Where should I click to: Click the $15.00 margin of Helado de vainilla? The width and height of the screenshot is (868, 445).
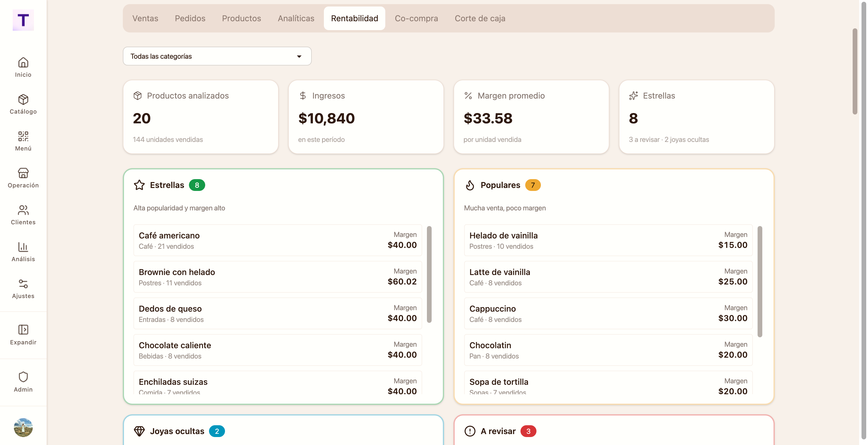pyautogui.click(x=732, y=245)
